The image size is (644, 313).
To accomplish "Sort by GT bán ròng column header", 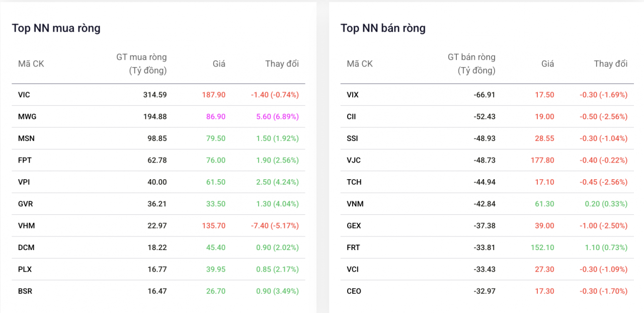I will (471, 64).
